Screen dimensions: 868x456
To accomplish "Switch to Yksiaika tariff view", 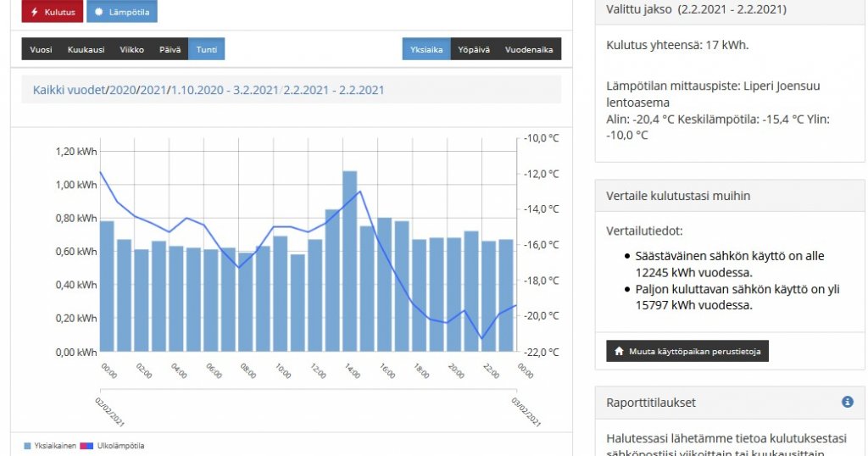I will coord(426,50).
